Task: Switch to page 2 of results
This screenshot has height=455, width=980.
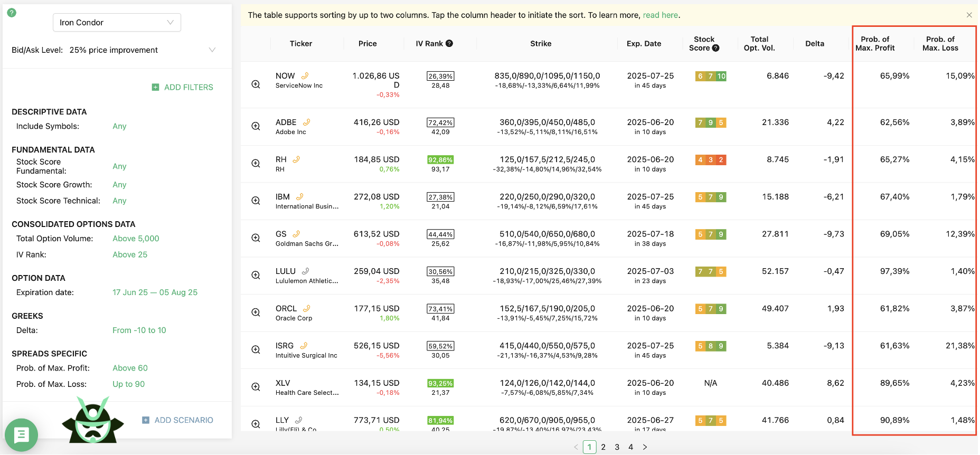Action: pos(603,447)
